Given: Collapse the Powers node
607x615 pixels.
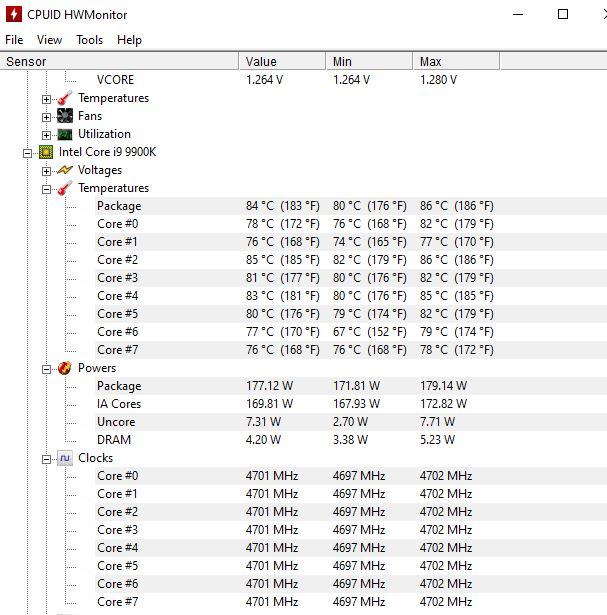Looking at the screenshot, I should [x=46, y=369].
